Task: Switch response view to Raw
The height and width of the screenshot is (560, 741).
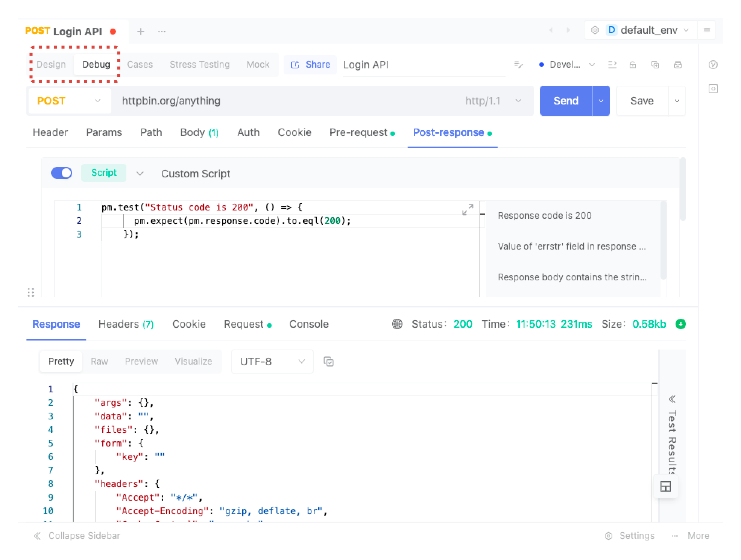Action: coord(99,361)
